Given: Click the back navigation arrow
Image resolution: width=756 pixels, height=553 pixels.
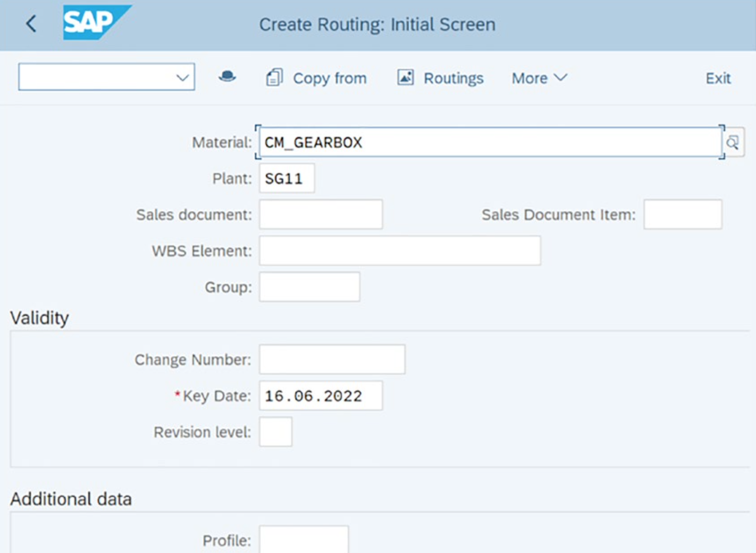Looking at the screenshot, I should coord(31,24).
